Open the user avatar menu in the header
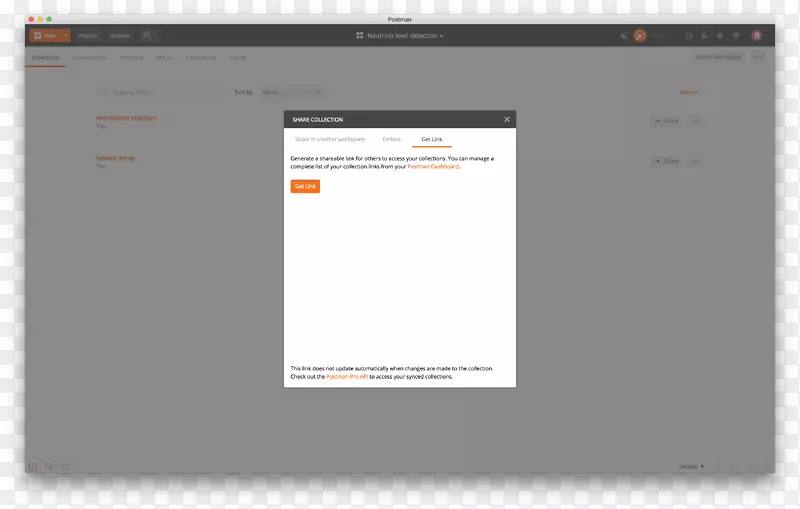The height and width of the screenshot is (509, 800). click(x=757, y=35)
